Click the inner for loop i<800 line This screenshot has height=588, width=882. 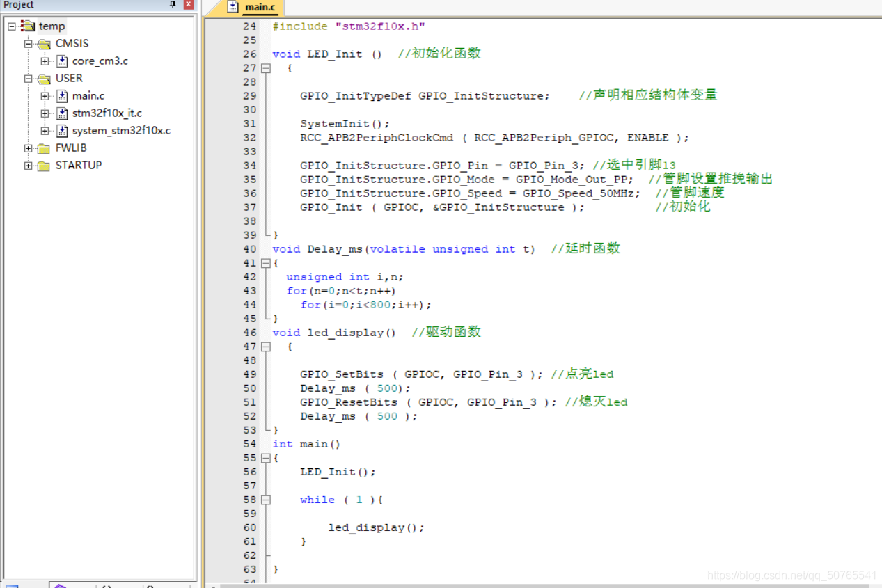[366, 305]
